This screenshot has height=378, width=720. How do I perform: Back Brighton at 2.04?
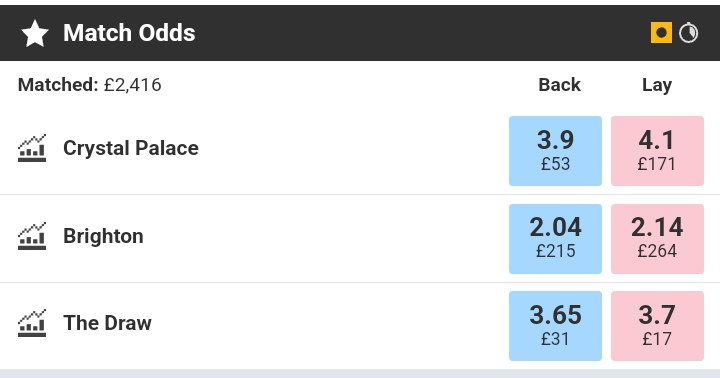(555, 239)
